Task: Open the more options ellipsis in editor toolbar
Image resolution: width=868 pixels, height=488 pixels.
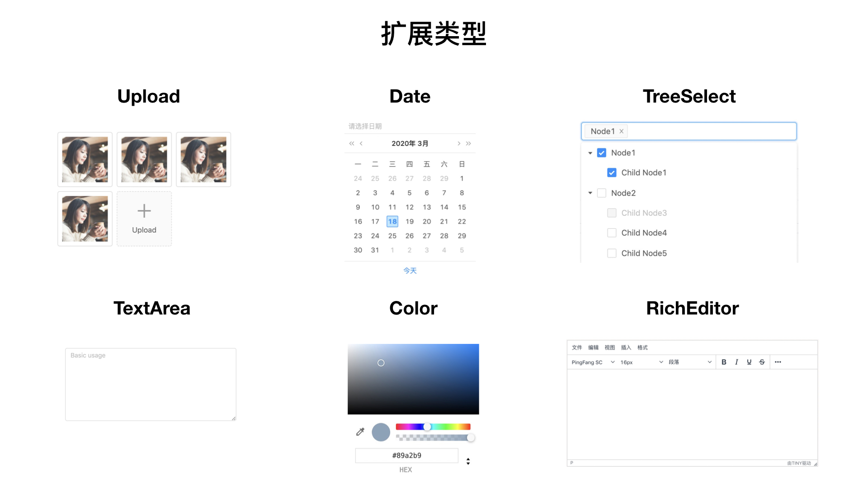Action: coord(778,362)
